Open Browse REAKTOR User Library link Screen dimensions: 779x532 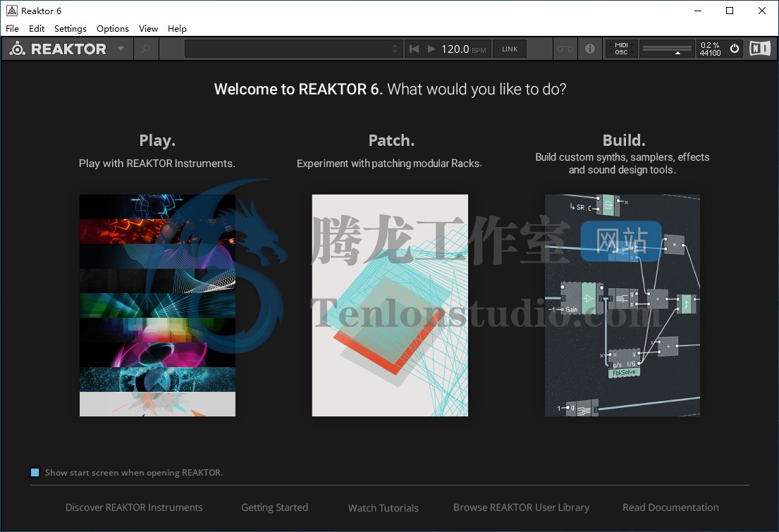521,507
